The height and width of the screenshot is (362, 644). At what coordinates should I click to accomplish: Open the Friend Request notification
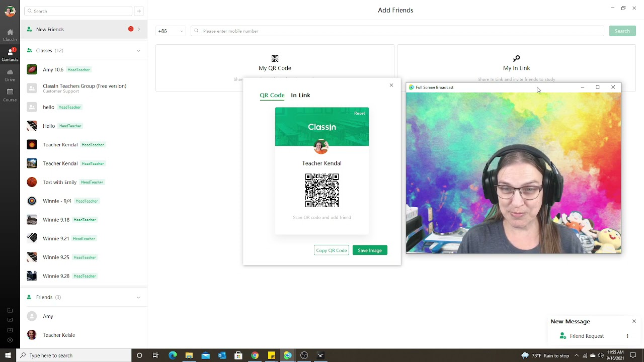point(594,336)
